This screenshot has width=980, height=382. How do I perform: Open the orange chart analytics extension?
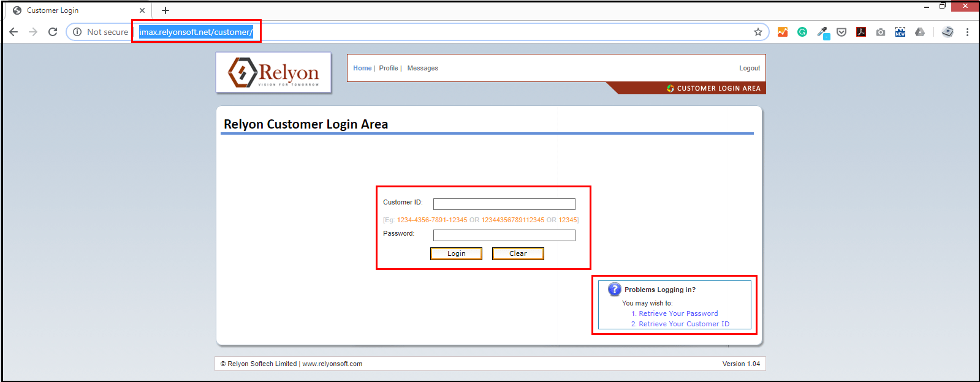783,32
